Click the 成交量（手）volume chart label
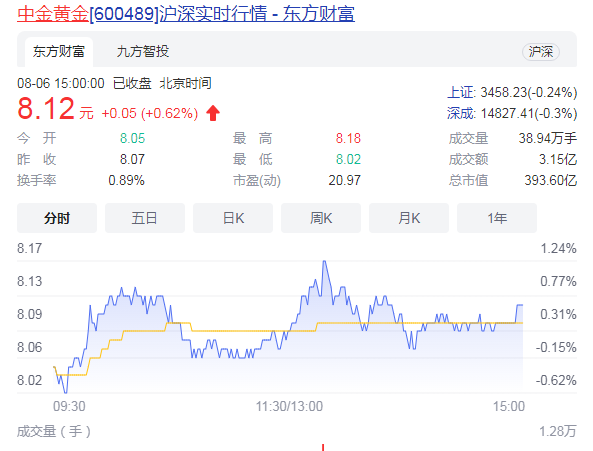593x451 pixels. [x=54, y=431]
